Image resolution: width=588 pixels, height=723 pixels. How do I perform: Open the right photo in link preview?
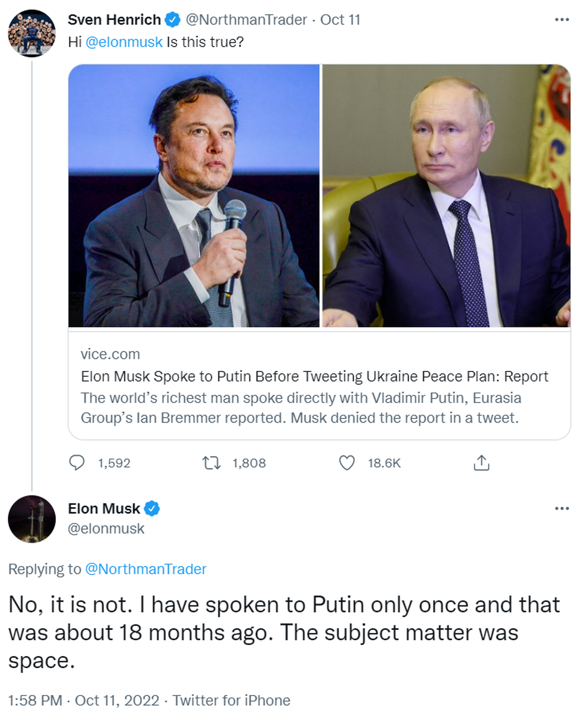coord(446,195)
